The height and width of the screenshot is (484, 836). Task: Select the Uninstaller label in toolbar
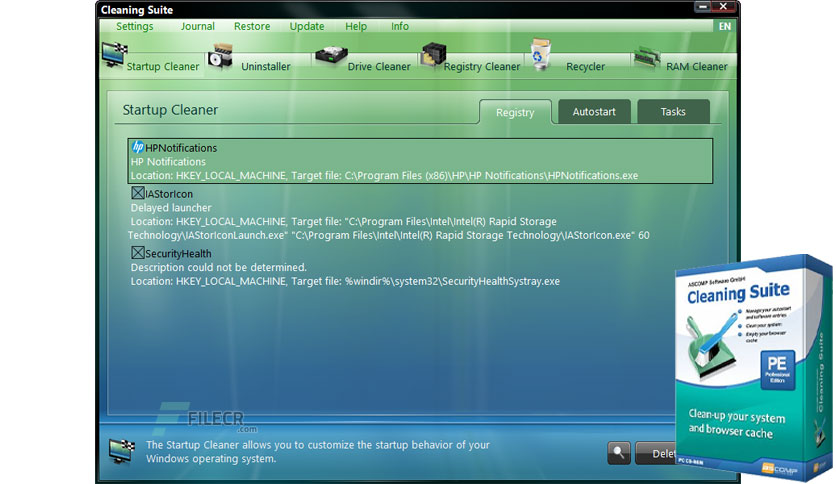click(x=266, y=67)
